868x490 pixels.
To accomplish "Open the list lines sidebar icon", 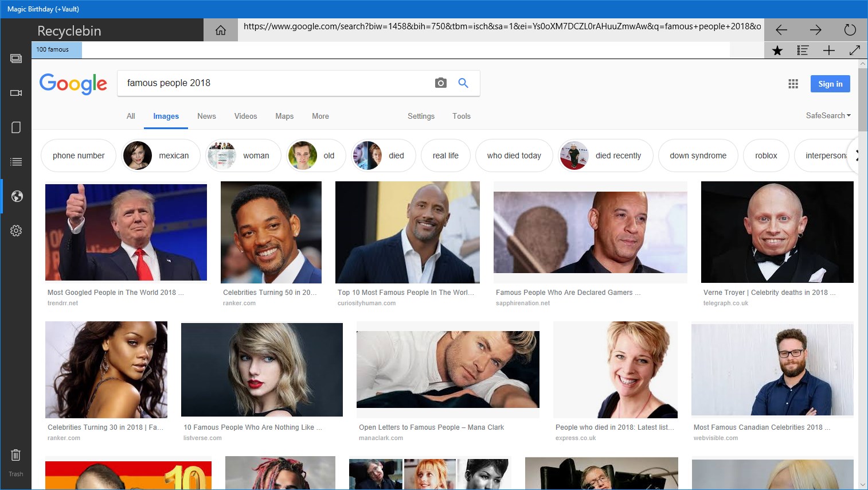I will 16,162.
